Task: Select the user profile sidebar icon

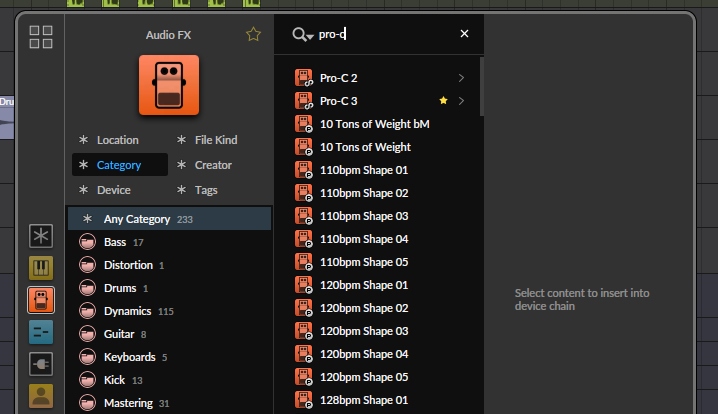Action: [x=41, y=395]
